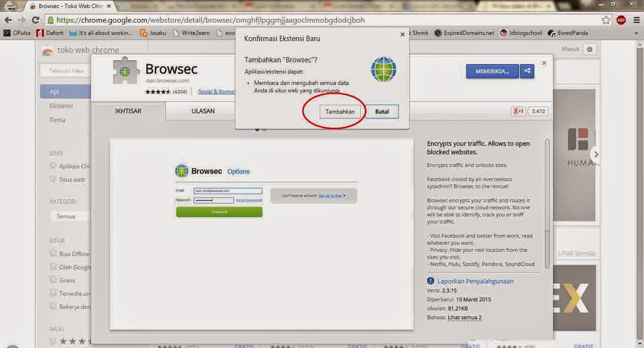Viewport: 644px width, 348px height.
Task: Open the BoredPanda bookmark
Action: [568, 33]
